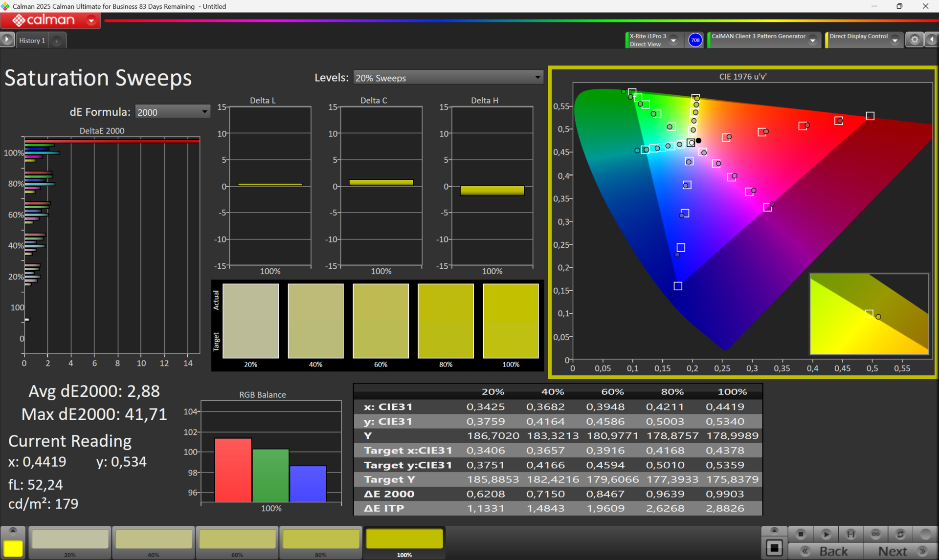Click the play read-series icon

826,534
